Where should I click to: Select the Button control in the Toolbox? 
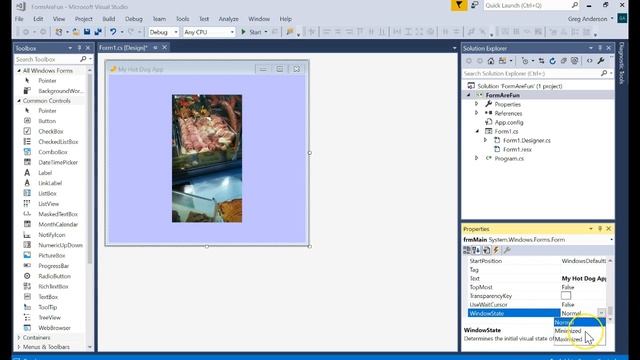coord(47,121)
